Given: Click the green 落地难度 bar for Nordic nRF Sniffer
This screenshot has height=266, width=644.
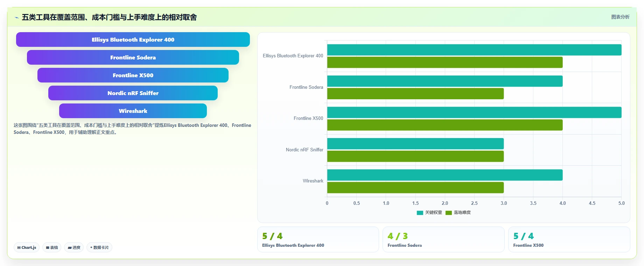Looking at the screenshot, I should pos(415,156).
